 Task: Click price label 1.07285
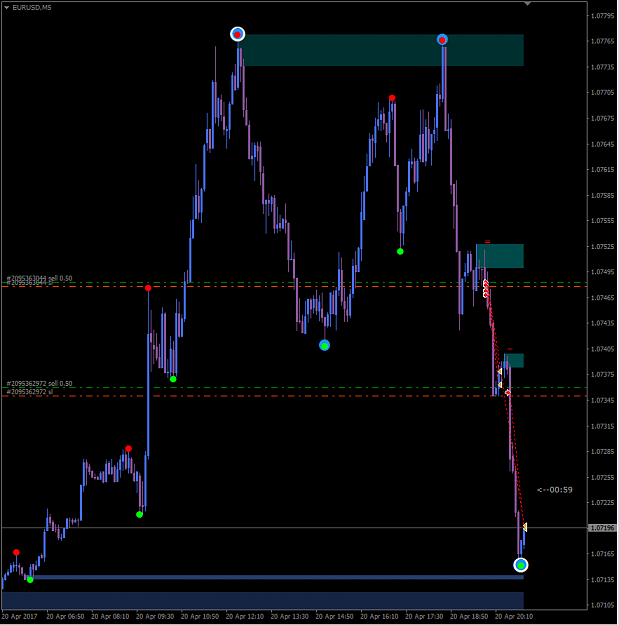point(603,452)
